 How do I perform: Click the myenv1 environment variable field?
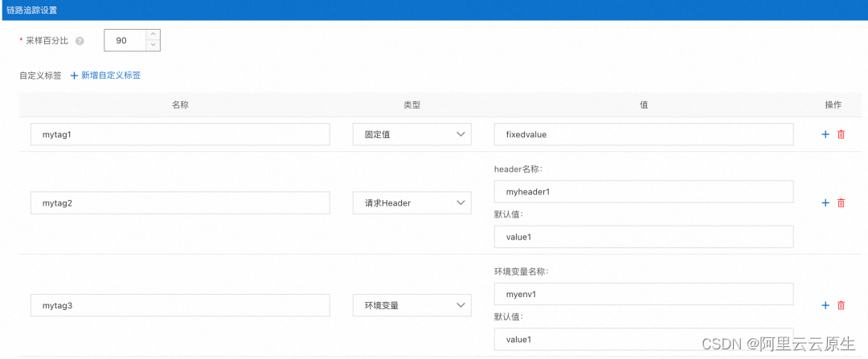[644, 294]
